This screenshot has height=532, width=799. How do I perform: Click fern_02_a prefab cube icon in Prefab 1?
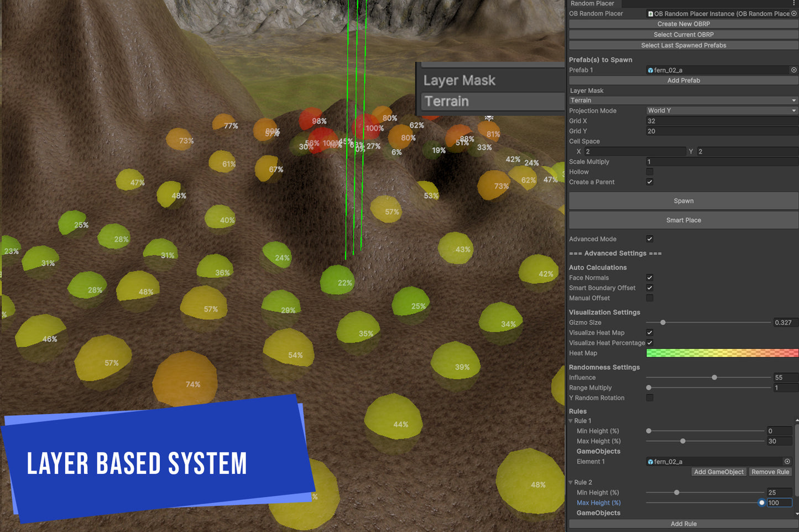click(650, 71)
